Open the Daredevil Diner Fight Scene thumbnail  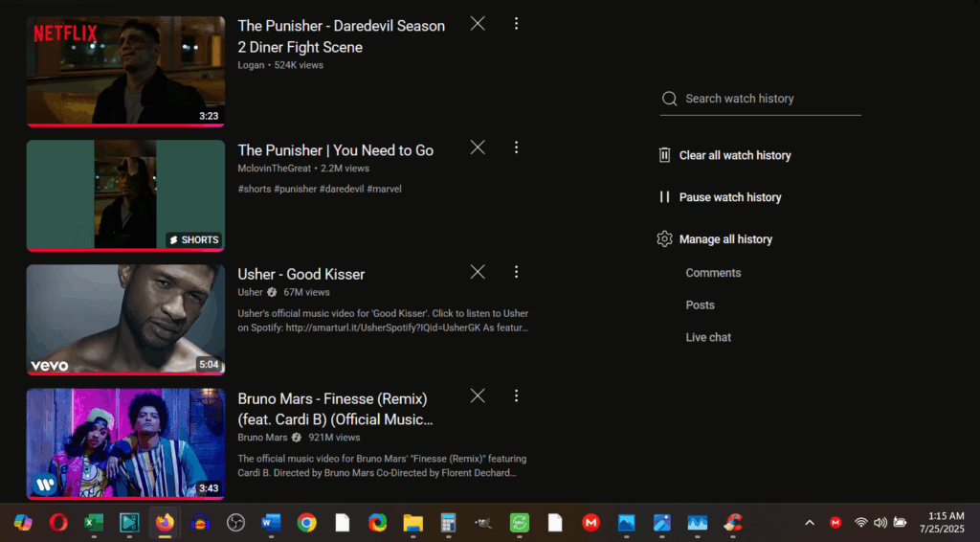point(125,71)
